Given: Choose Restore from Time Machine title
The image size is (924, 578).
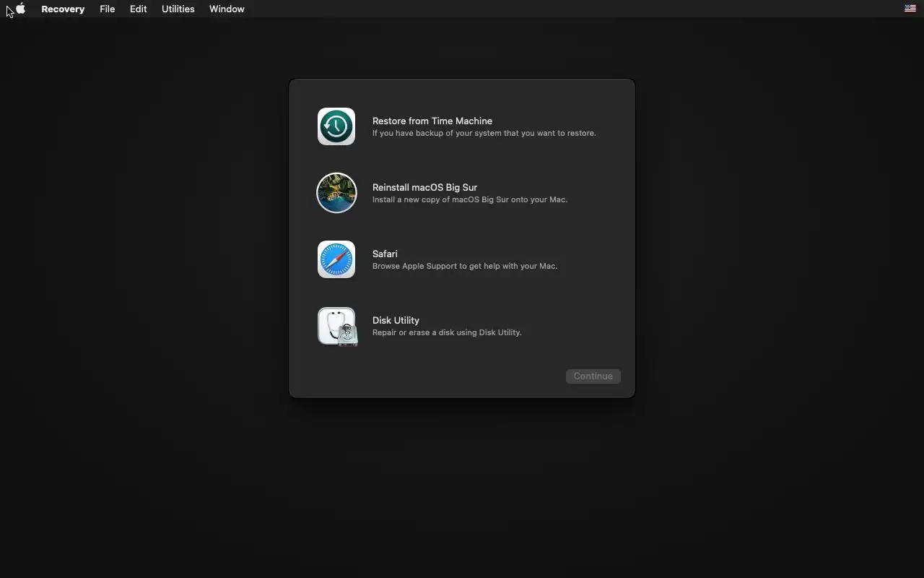Looking at the screenshot, I should (x=432, y=121).
